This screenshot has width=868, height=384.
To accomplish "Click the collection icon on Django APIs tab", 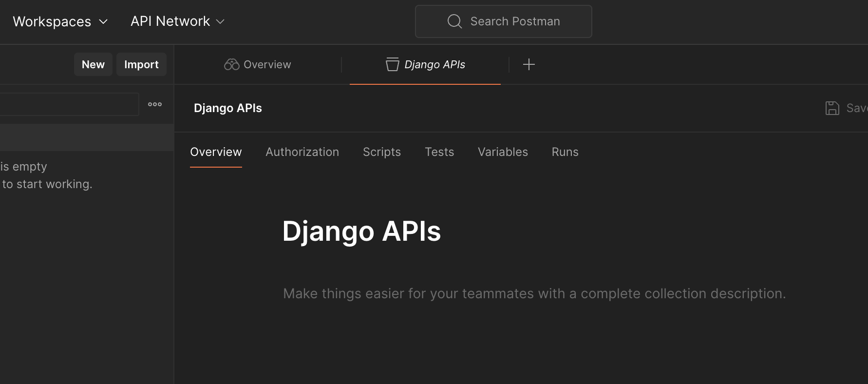I will coord(392,64).
